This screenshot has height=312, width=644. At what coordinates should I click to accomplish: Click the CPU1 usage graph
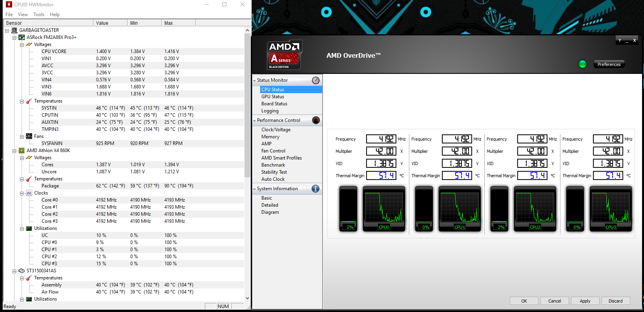click(x=460, y=208)
